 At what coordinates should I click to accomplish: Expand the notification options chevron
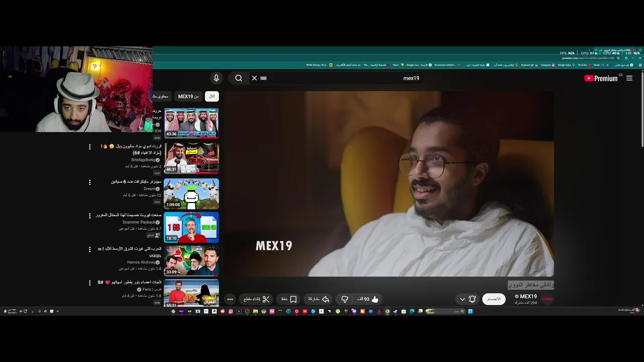[x=462, y=299]
